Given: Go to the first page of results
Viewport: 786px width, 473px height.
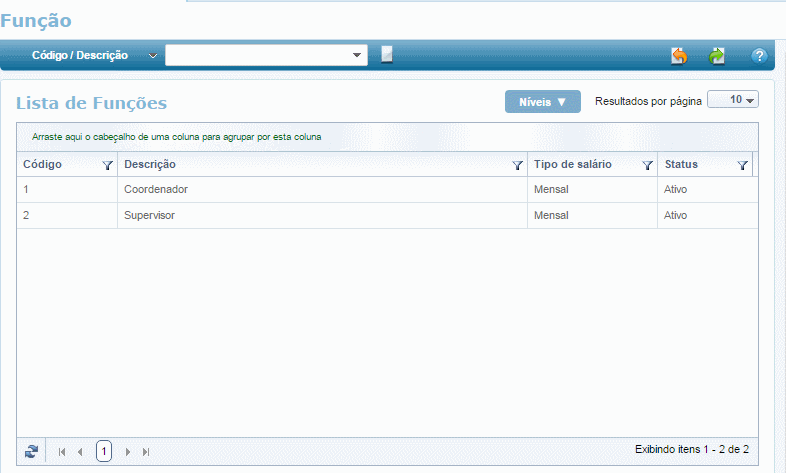Looking at the screenshot, I should click(x=62, y=452).
